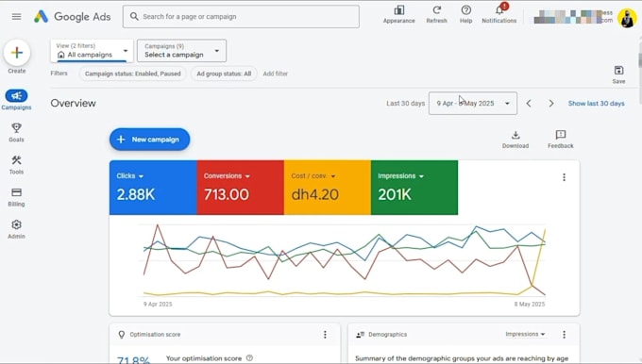Expand the All campaigns view dropdown

[92, 51]
